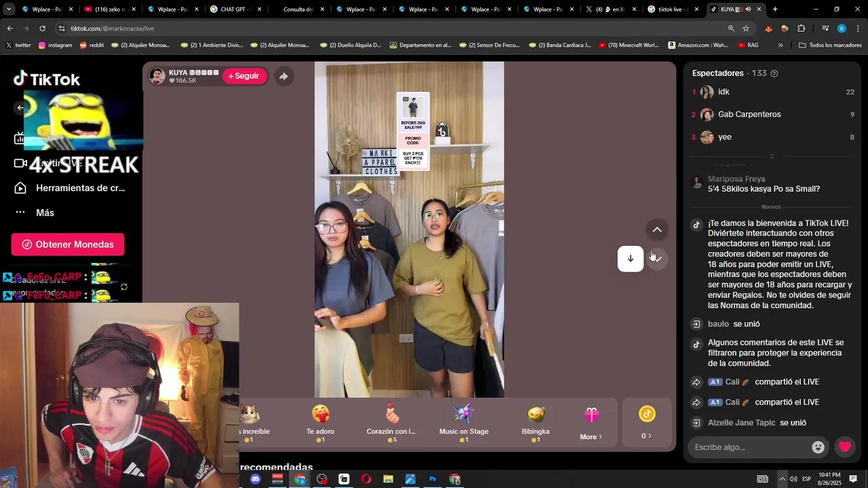Open twitter bookmark
Screen dimensions: 868x488
[18, 45]
